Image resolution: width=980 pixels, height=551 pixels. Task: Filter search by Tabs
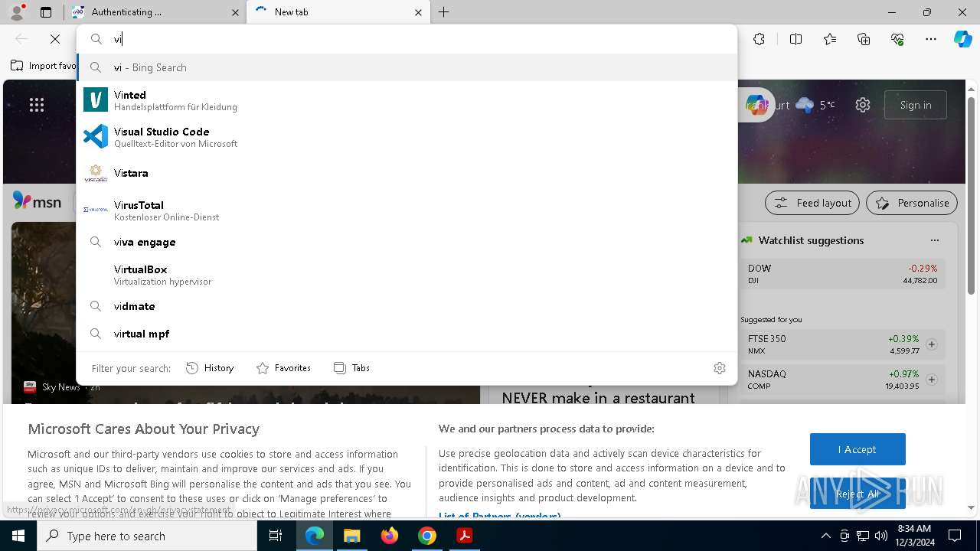(352, 368)
